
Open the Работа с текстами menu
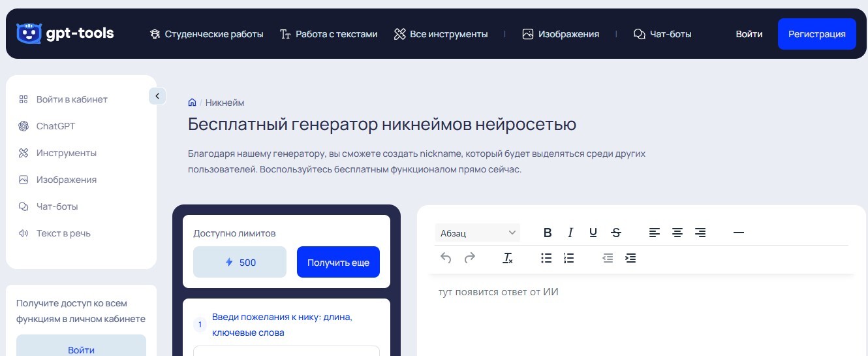point(328,34)
